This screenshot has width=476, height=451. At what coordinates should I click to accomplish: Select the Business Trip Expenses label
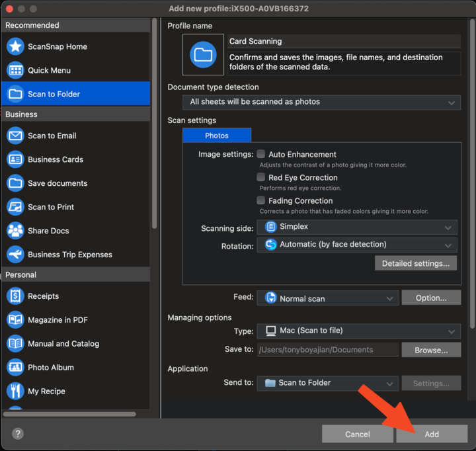pyautogui.click(x=70, y=254)
